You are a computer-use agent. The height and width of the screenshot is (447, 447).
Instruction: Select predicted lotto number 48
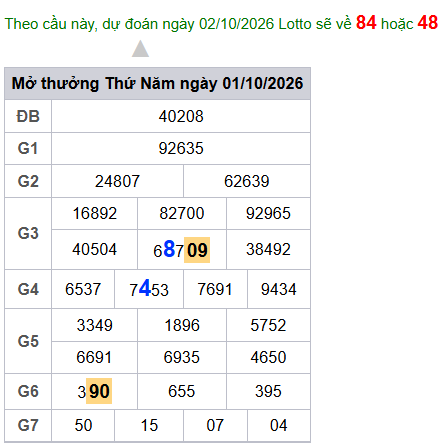(x=428, y=23)
